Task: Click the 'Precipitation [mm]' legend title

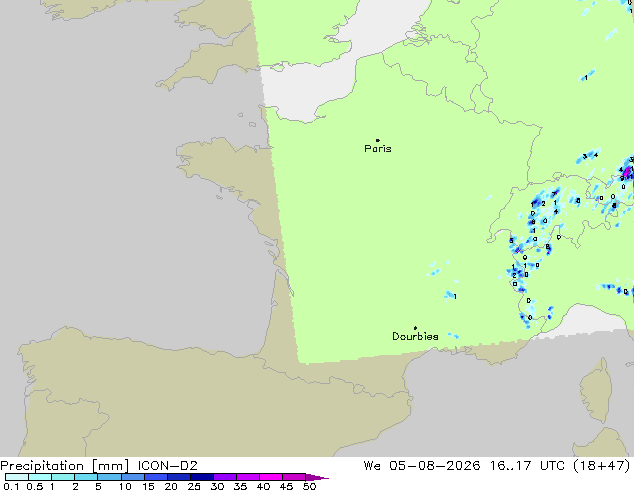Action: [65, 466]
